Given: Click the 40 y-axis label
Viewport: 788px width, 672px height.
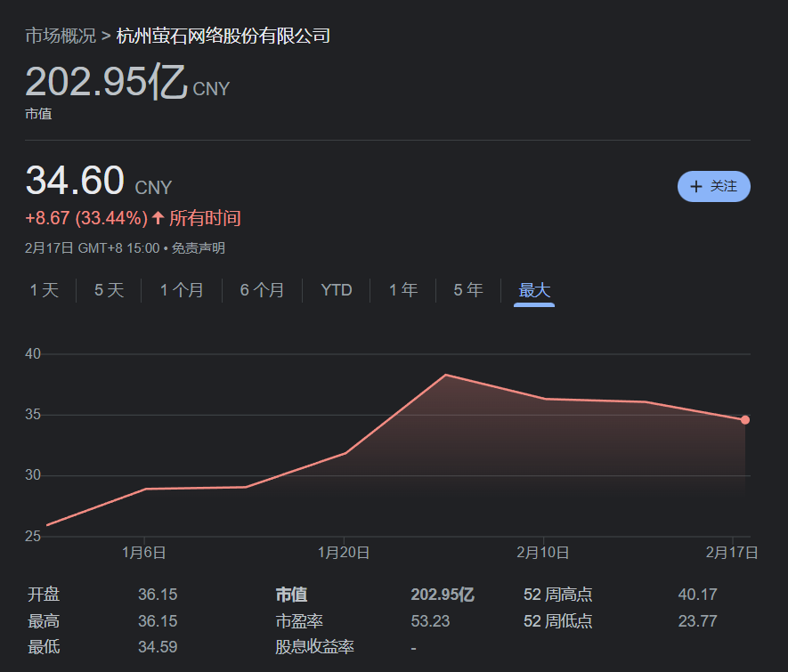Looking at the screenshot, I should tap(33, 354).
